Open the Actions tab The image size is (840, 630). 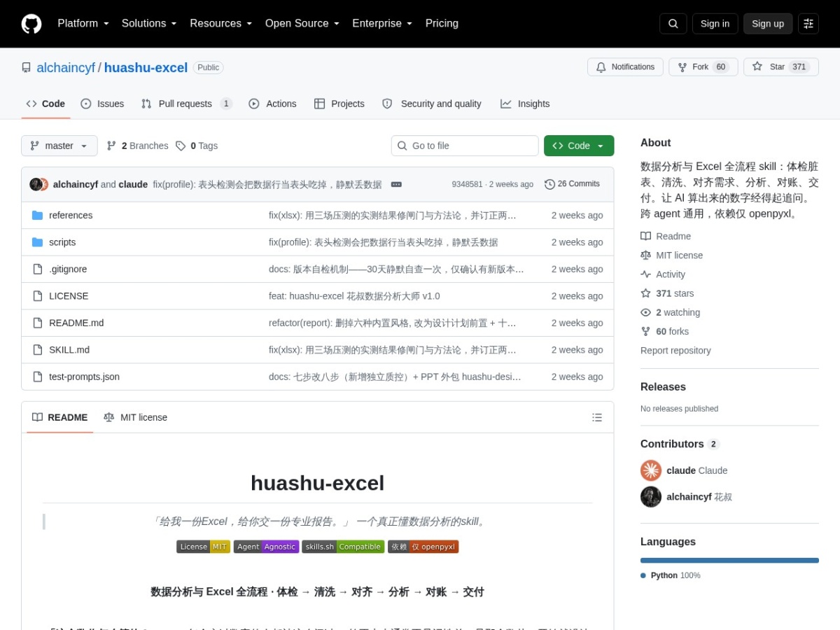[x=272, y=104]
